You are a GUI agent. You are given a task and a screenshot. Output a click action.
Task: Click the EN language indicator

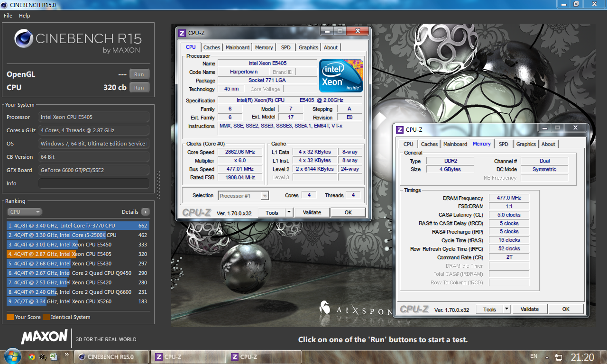[x=533, y=356]
